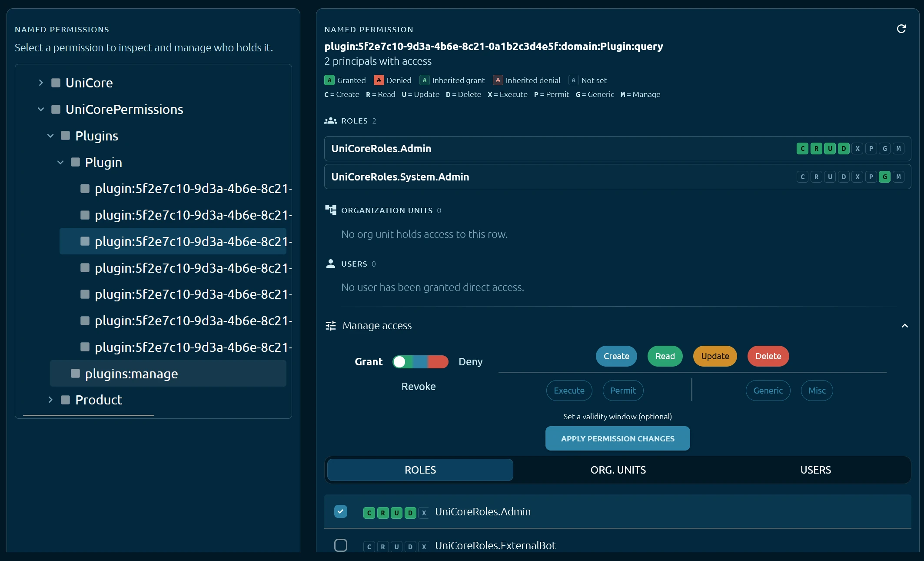Click the Inherited denial legend badge

point(498,80)
